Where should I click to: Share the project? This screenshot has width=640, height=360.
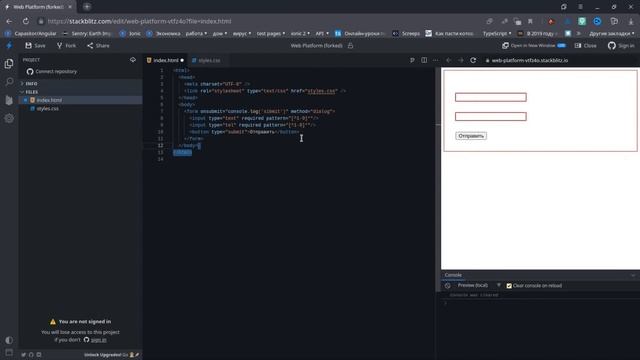[x=98, y=46]
